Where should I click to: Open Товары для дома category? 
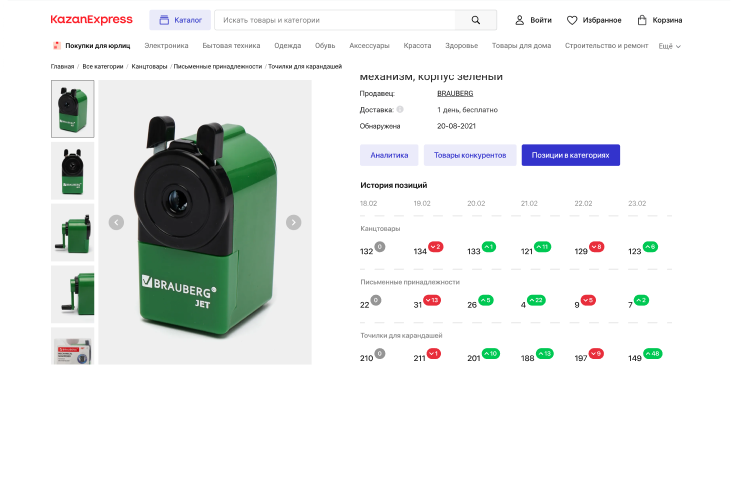[x=521, y=46]
